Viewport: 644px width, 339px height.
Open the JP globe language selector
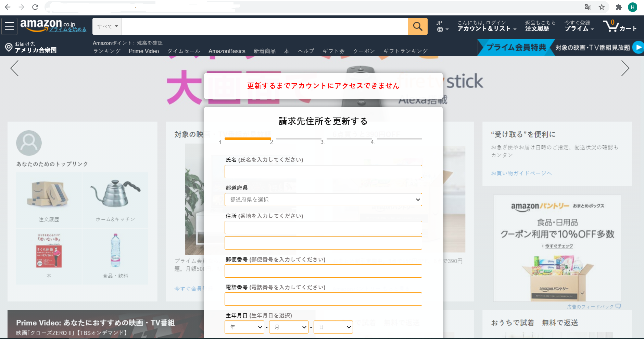442,26
